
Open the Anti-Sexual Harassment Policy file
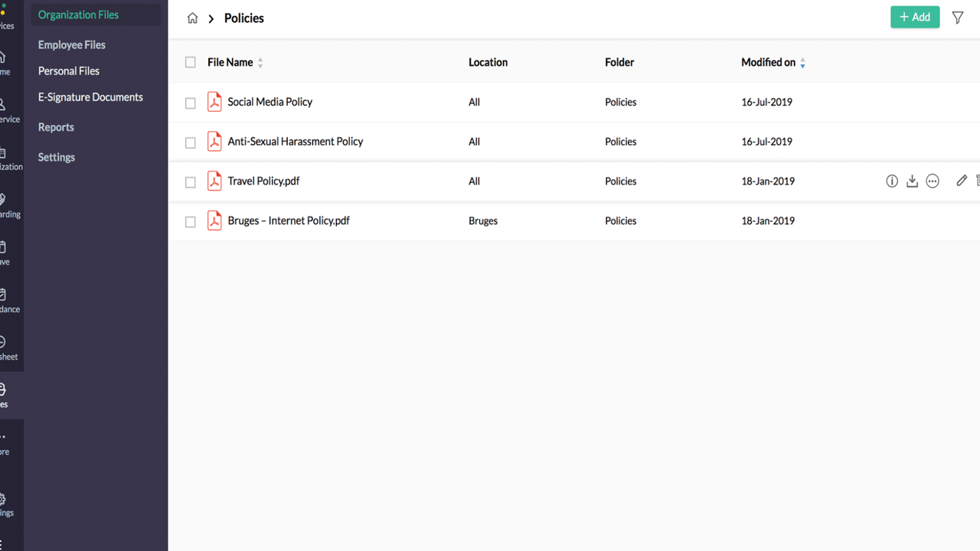[296, 141]
